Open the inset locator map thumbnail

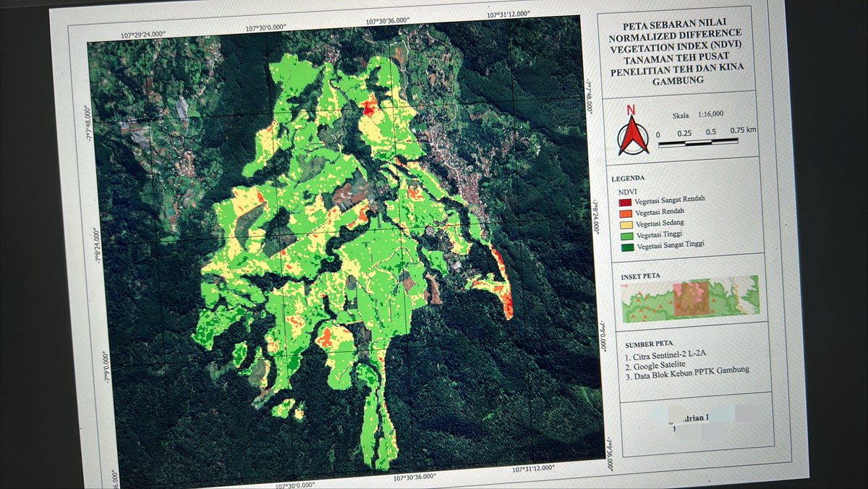click(x=691, y=298)
